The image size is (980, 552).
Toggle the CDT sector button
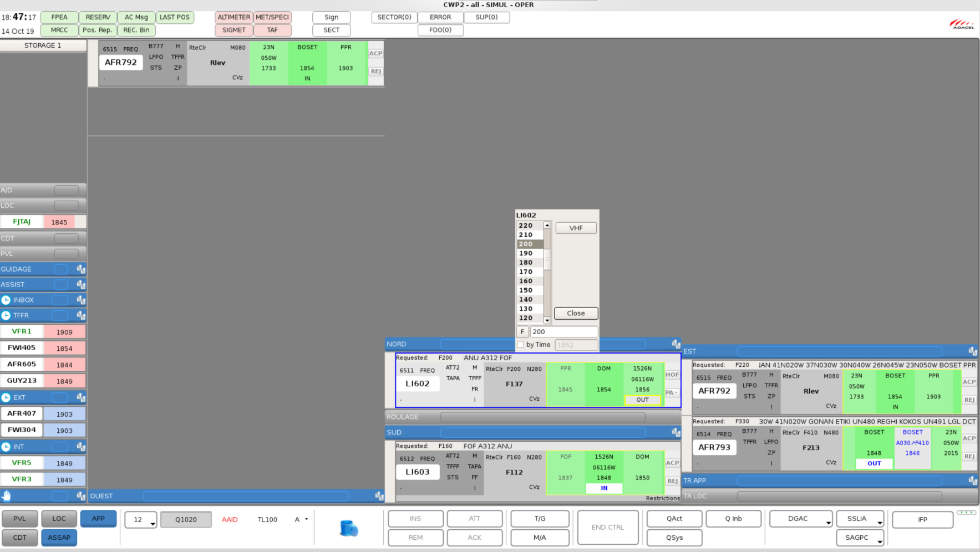click(x=19, y=538)
